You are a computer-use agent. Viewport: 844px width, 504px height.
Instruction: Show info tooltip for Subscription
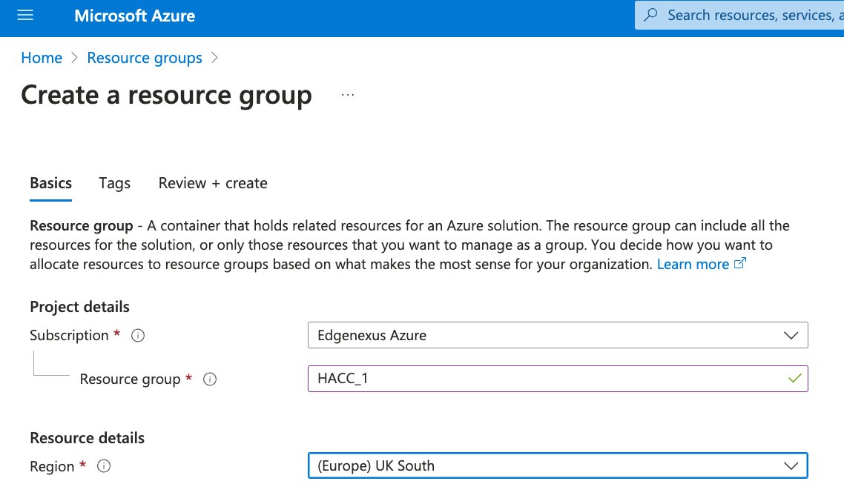coord(138,336)
